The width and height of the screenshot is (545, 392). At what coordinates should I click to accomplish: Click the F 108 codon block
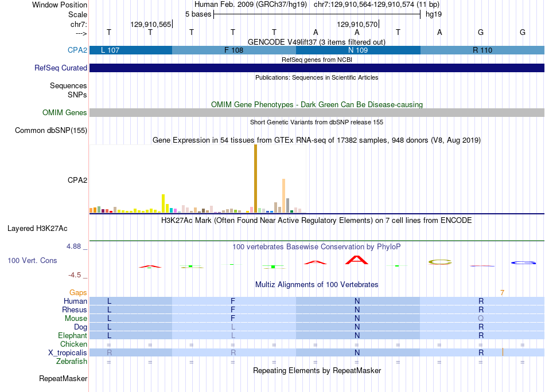(234, 50)
